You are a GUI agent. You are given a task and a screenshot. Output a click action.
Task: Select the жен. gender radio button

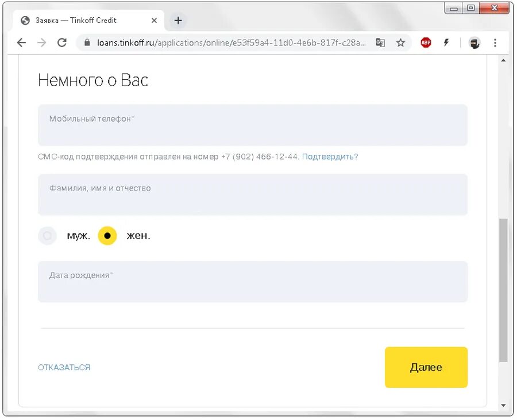click(x=107, y=236)
